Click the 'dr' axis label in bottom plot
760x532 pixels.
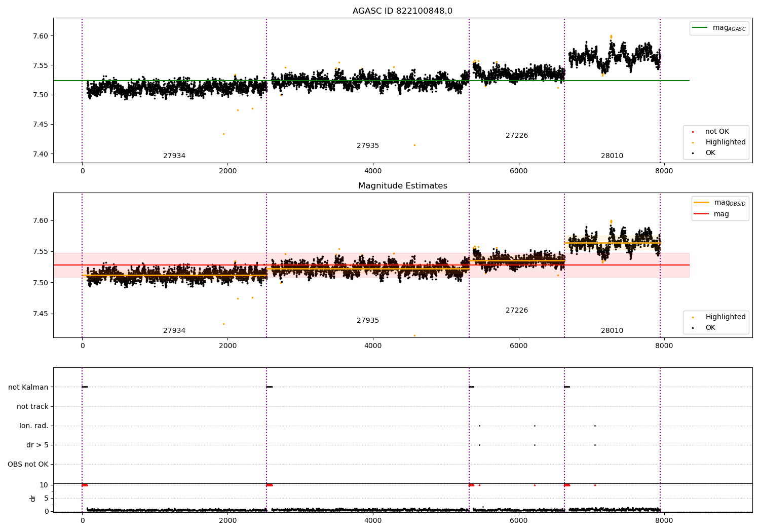click(33, 498)
